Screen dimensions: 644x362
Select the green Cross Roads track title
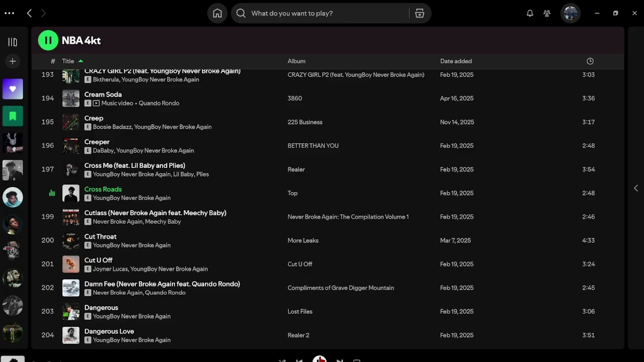[x=103, y=189]
